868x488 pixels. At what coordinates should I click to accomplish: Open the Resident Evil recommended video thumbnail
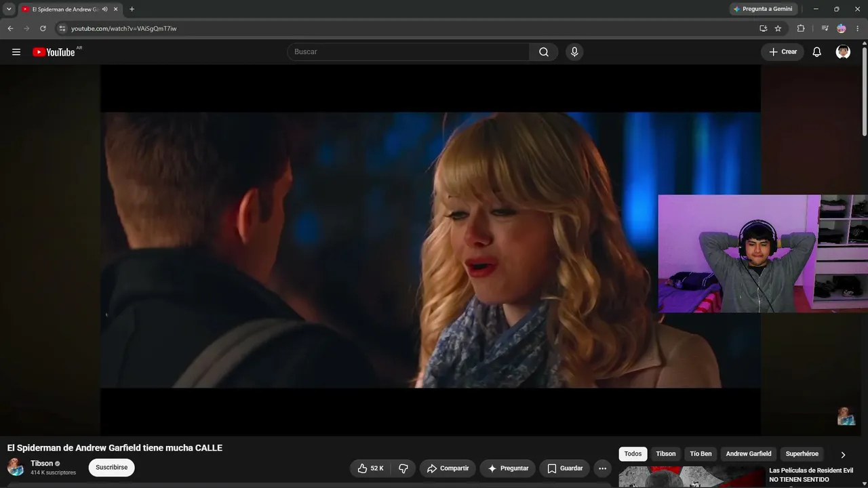tap(691, 476)
